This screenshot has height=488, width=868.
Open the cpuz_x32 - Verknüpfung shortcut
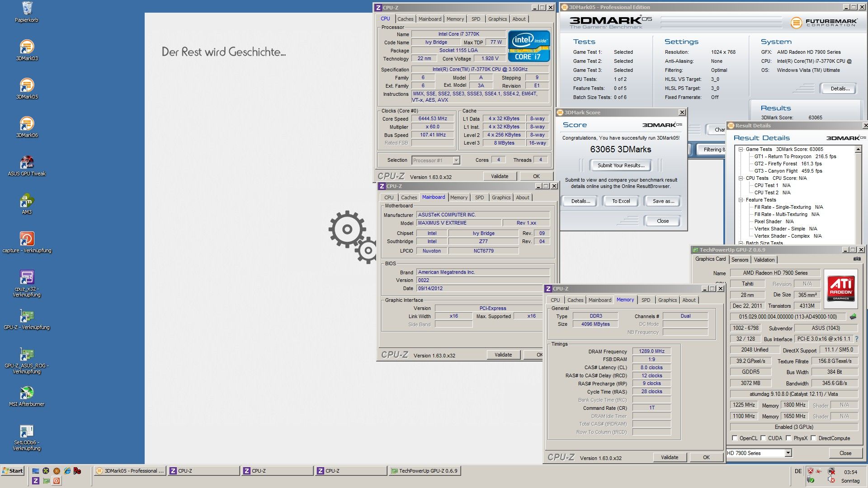27,283
